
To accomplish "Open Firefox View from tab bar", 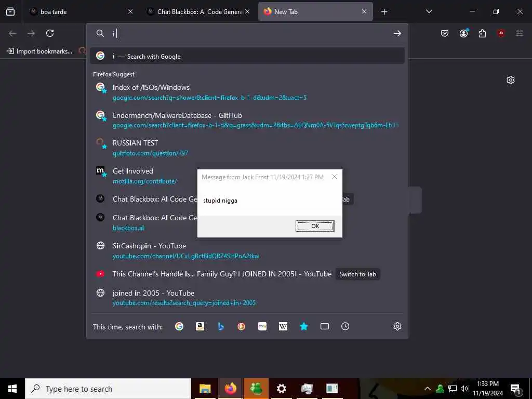I will point(10,11).
